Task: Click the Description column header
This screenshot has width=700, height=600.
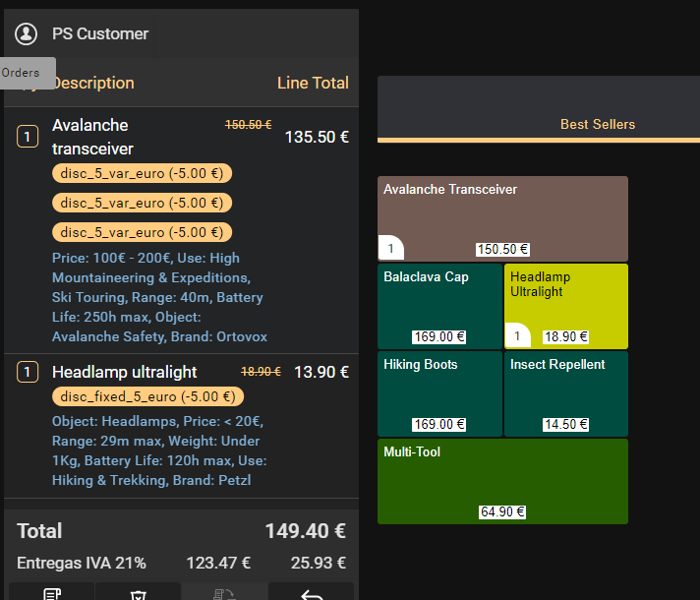Action: (92, 83)
